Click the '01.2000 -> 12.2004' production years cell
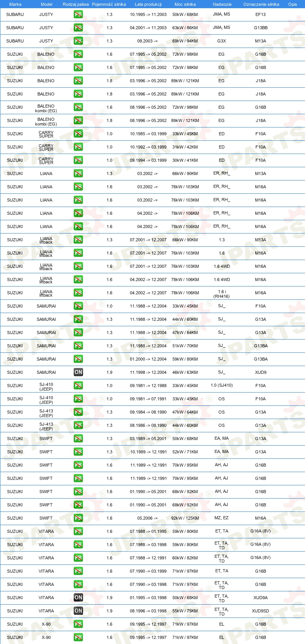The image size is (305, 644). (x=148, y=359)
